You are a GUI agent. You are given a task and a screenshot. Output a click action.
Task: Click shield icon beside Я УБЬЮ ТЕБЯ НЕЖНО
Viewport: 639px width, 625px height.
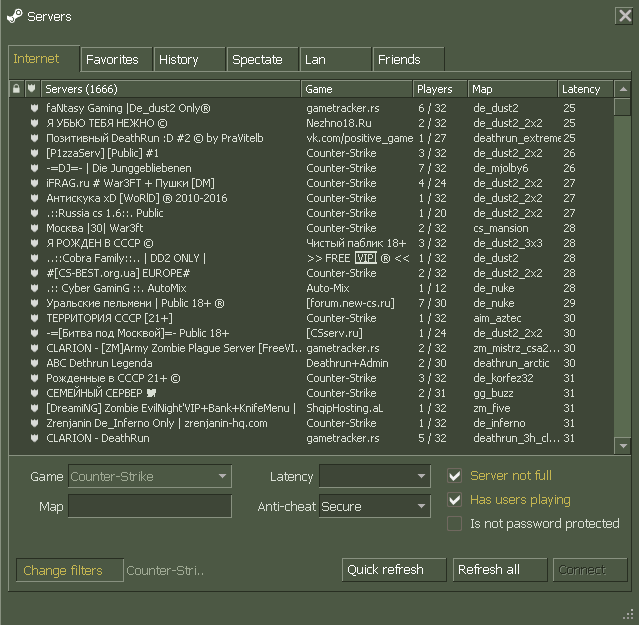point(35,123)
